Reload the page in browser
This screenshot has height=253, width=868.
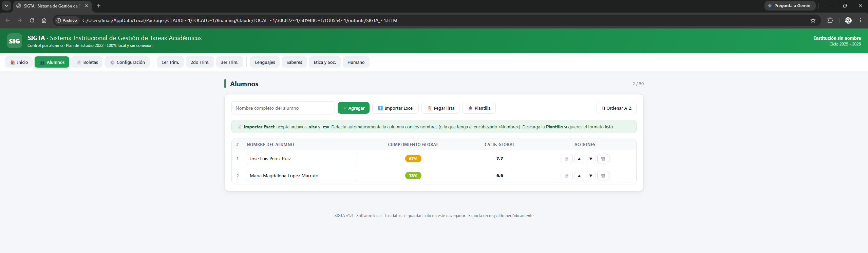pos(32,20)
